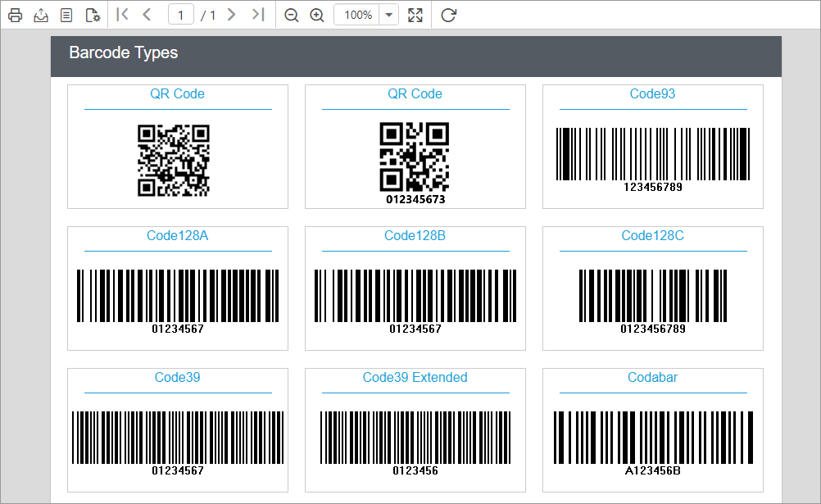The image size is (821, 504).
Task: Click the 01234567 value under Code39
Action: click(178, 470)
